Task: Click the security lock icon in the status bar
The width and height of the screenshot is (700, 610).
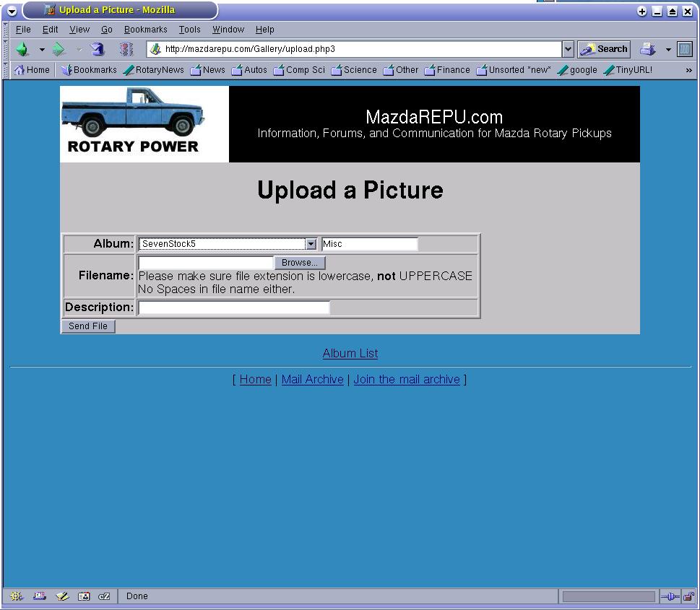Action: (689, 596)
